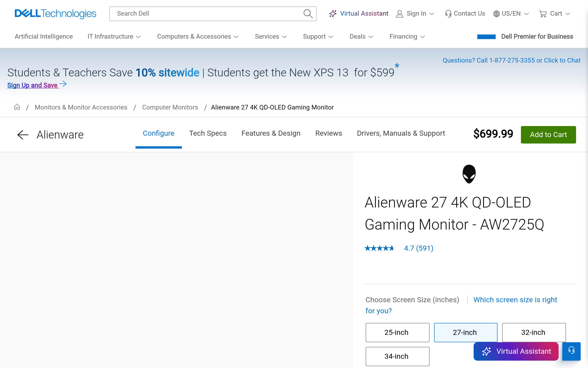This screenshot has width=588, height=368.
Task: Click the shopping cart icon
Action: [x=543, y=14]
